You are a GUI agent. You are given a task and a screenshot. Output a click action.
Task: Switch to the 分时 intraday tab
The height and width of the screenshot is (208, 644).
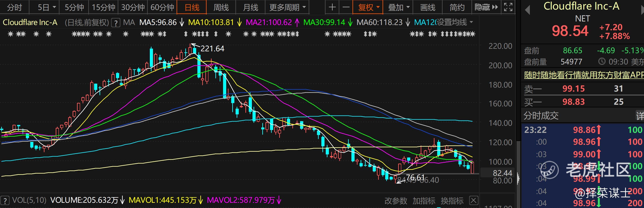pyautogui.click(x=14, y=7)
